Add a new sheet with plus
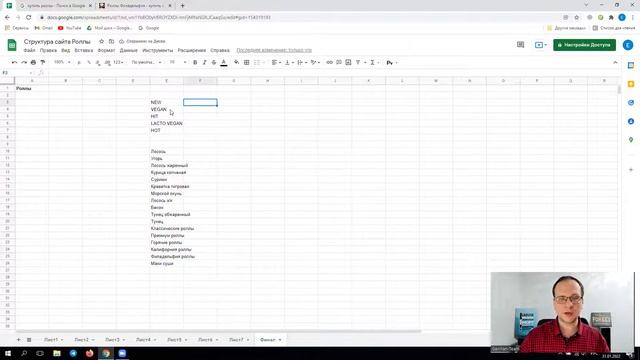 (18, 340)
